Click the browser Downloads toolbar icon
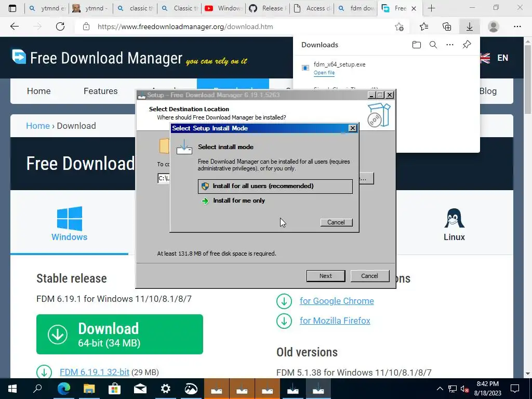Viewport: 532px width, 399px height. pos(470,26)
